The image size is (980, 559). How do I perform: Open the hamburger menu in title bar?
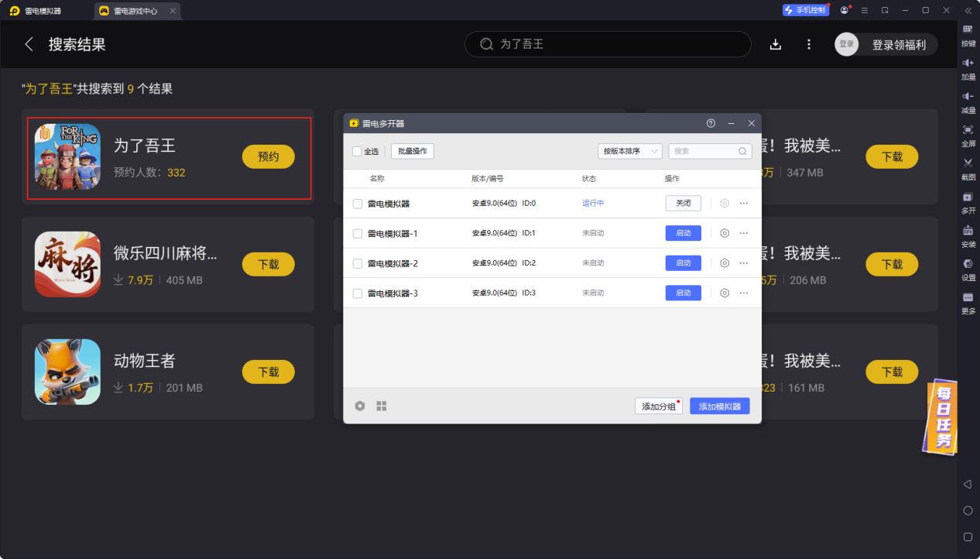[865, 10]
